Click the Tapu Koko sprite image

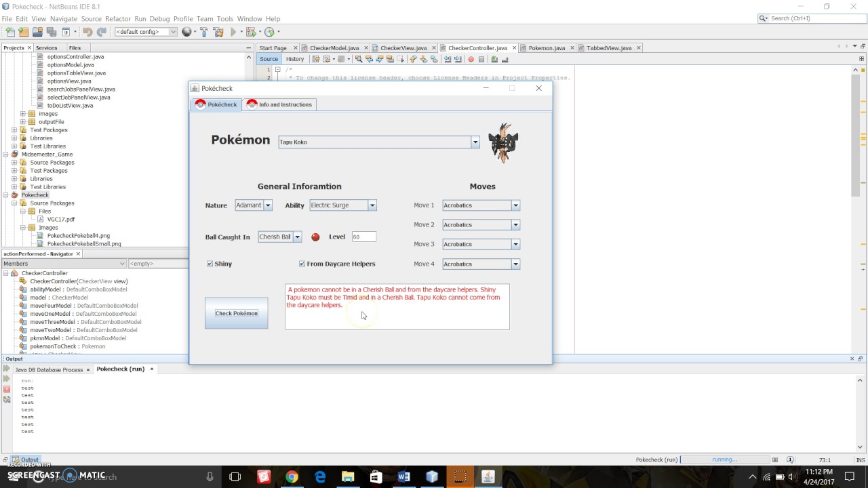[x=502, y=142]
